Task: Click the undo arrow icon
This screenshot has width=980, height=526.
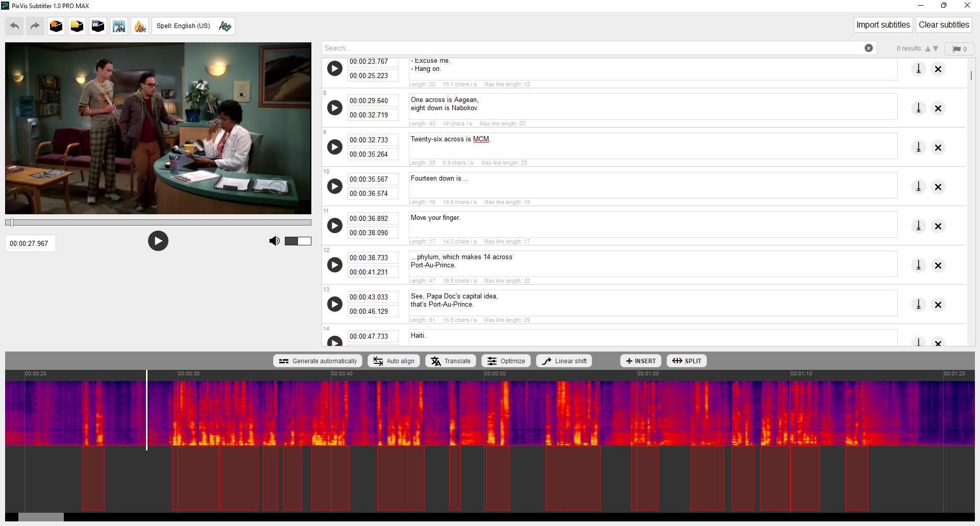Action: click(15, 26)
